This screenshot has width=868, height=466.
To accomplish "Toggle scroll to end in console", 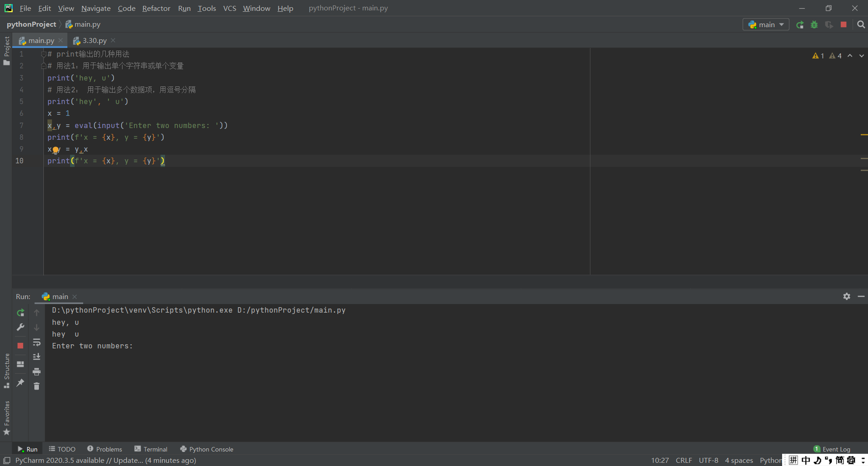I will click(37, 357).
